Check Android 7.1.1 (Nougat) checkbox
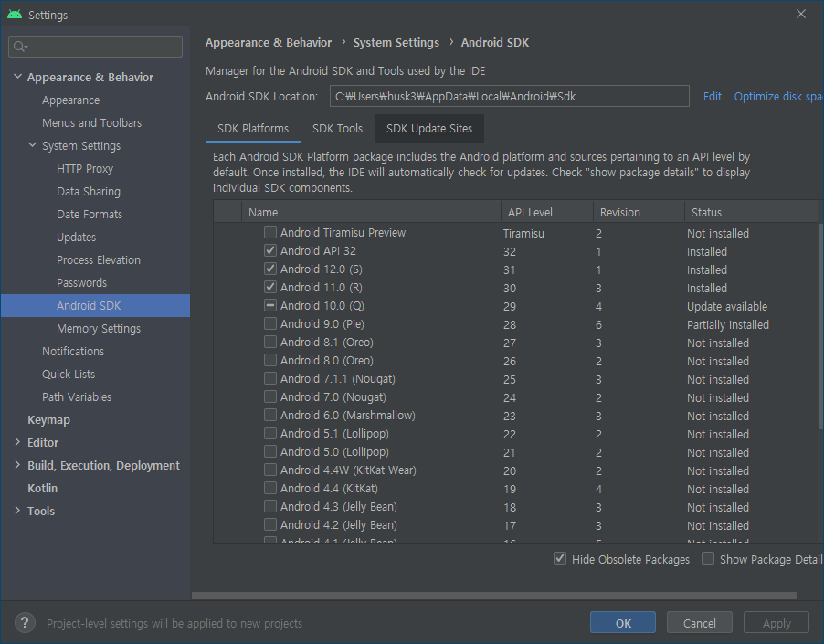The image size is (824, 644). coord(270,378)
